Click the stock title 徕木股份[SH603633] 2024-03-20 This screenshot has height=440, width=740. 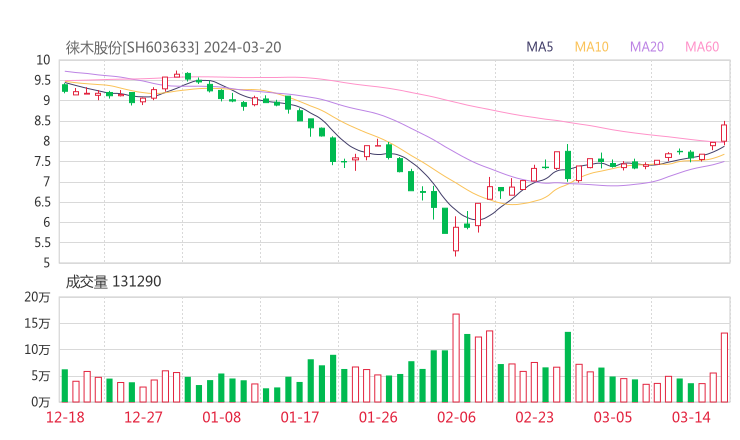point(173,48)
